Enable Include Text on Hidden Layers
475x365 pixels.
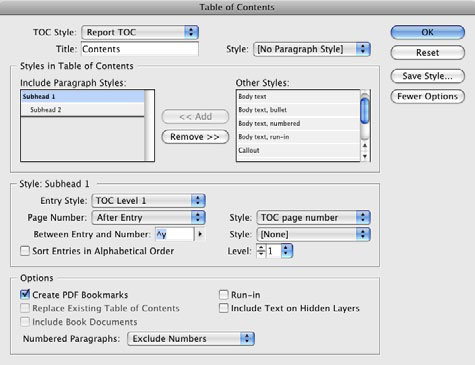click(224, 308)
